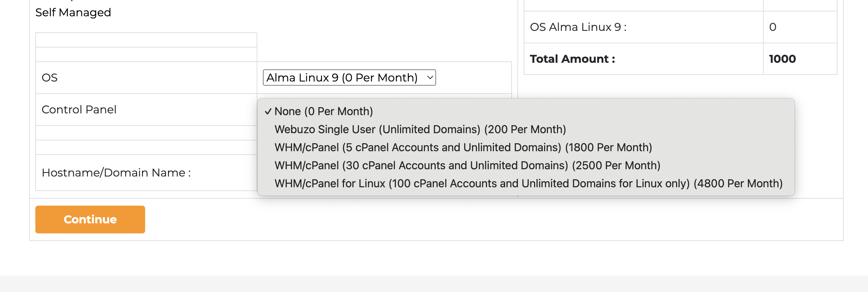868x292 pixels.
Task: Click the OS dropdown chevron arrow
Action: pyautogui.click(x=430, y=78)
